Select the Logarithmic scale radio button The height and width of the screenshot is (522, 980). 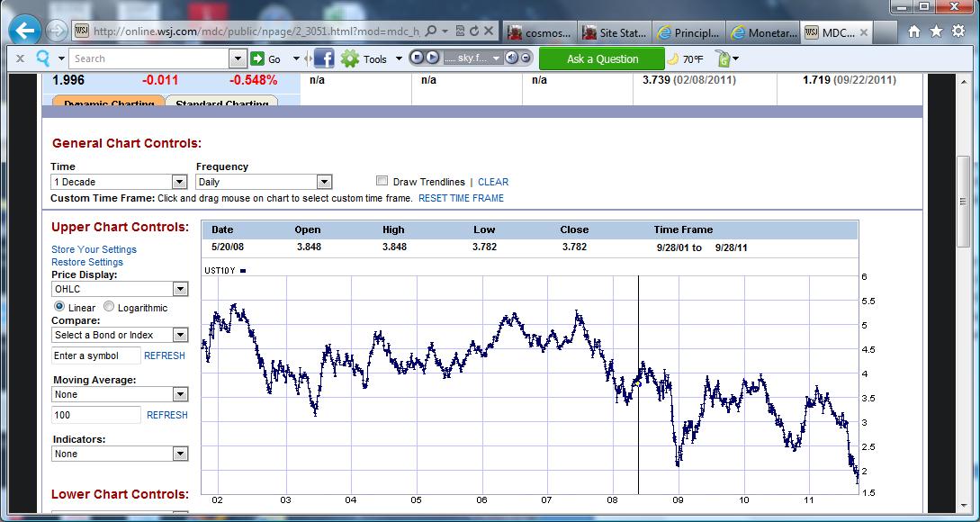point(109,307)
